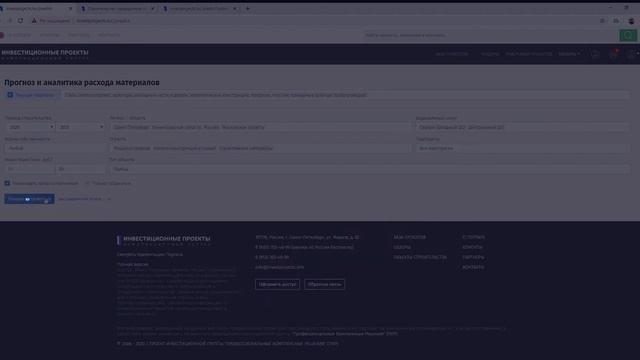Open the header dropdown menu with arrow
The width and height of the screenshot is (640, 360).
click(x=569, y=54)
